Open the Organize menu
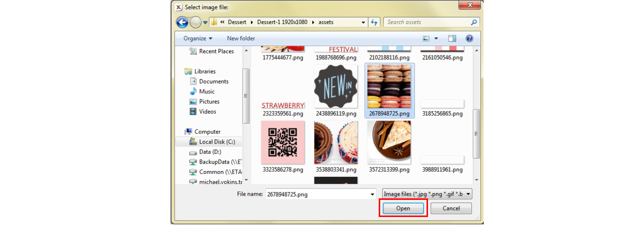Image resolution: width=644 pixels, height=225 pixels. click(x=197, y=38)
